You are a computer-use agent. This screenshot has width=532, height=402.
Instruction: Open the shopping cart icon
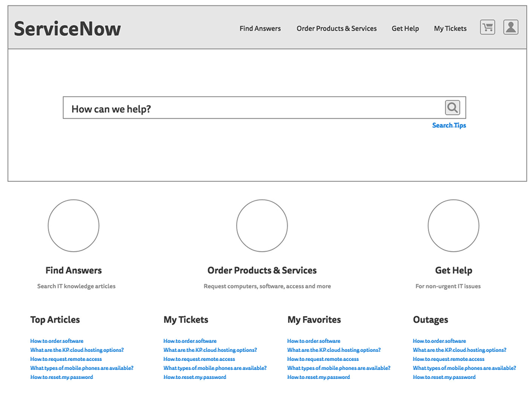pos(487,28)
